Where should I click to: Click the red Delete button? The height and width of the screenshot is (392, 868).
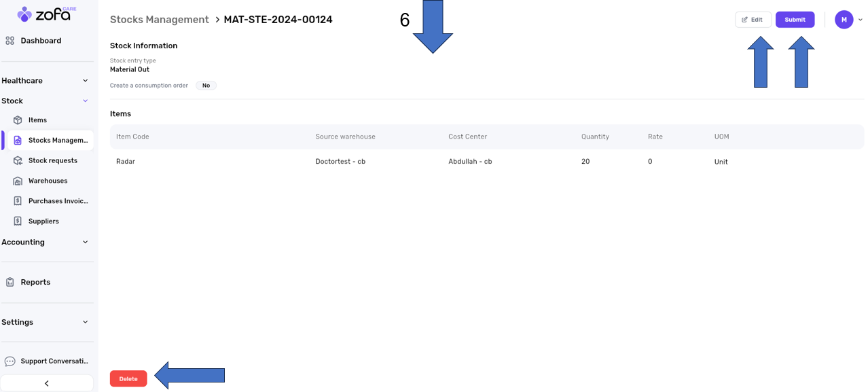(128, 379)
